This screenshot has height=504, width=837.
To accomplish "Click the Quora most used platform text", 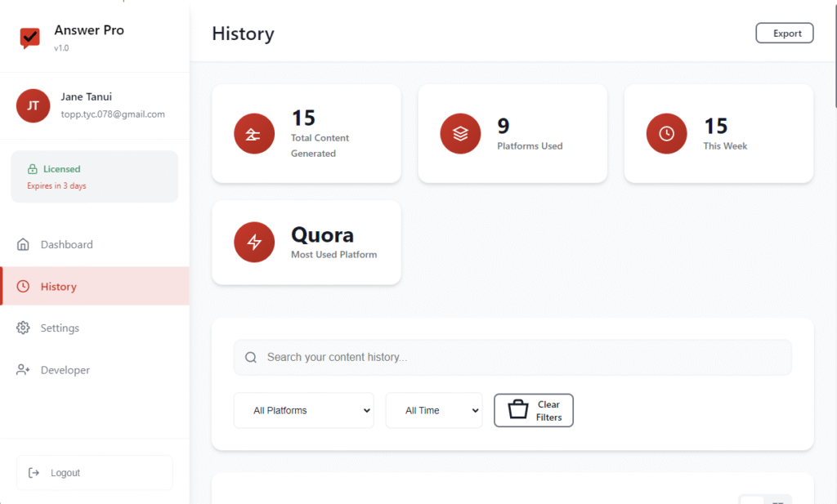I will [x=322, y=235].
